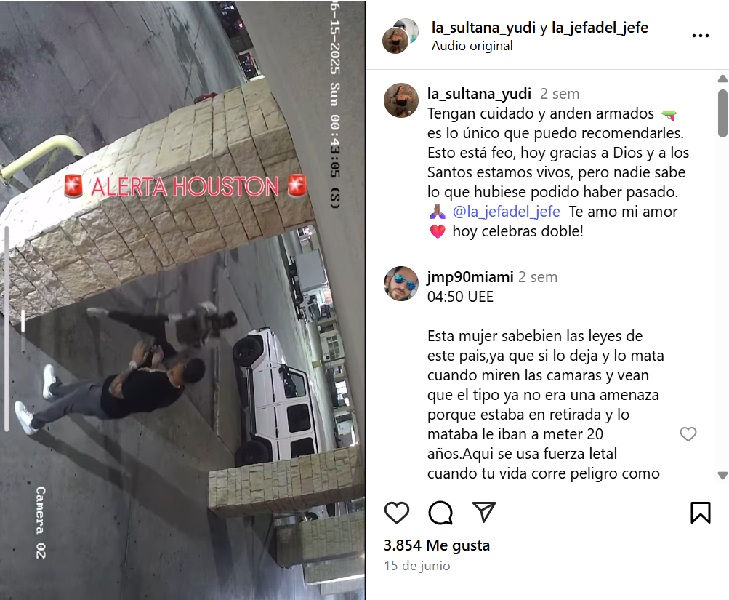Open jmp90miami profile picture
The image size is (729, 600).
click(x=401, y=284)
